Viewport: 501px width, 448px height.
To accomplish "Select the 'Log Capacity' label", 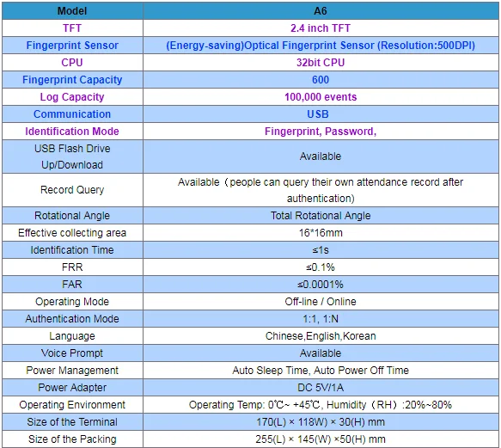I will (72, 97).
